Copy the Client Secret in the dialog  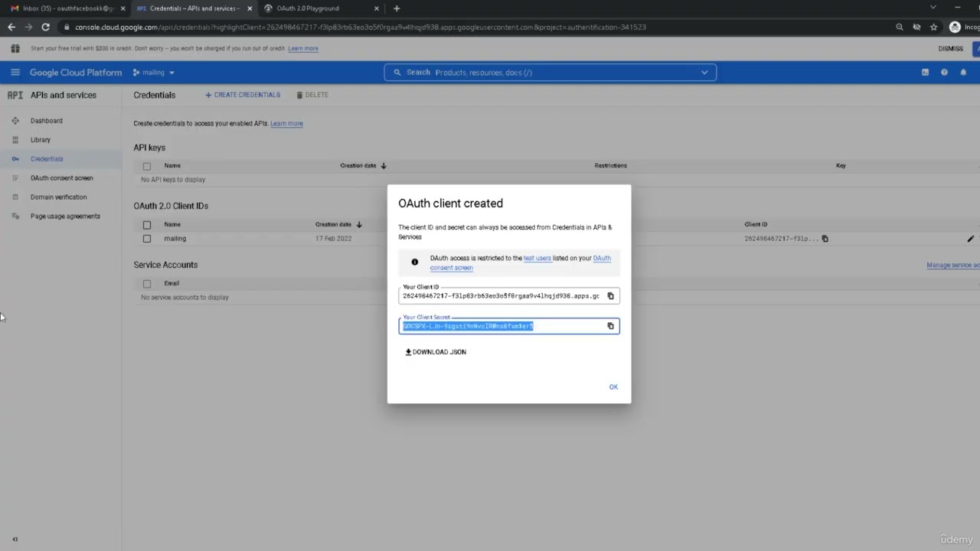610,326
